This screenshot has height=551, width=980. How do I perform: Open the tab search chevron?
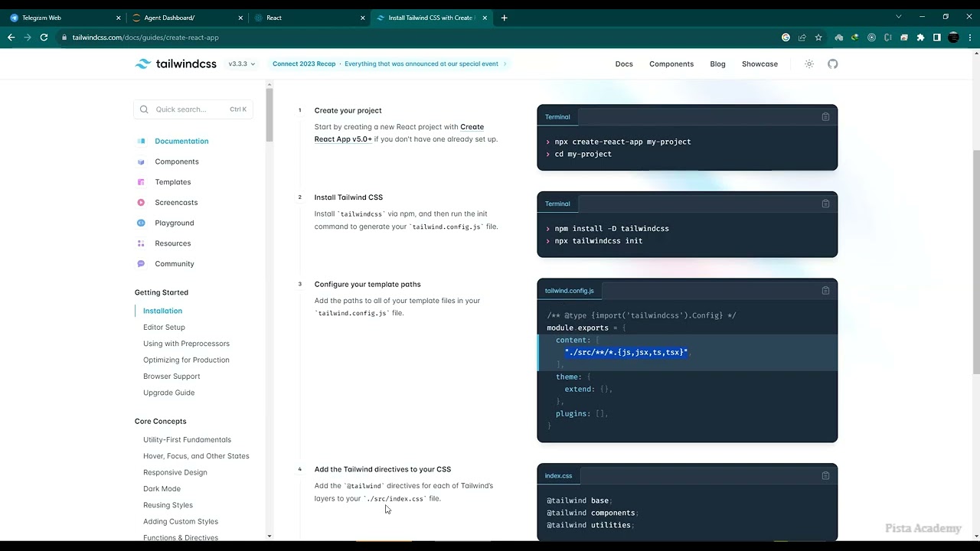pyautogui.click(x=898, y=17)
